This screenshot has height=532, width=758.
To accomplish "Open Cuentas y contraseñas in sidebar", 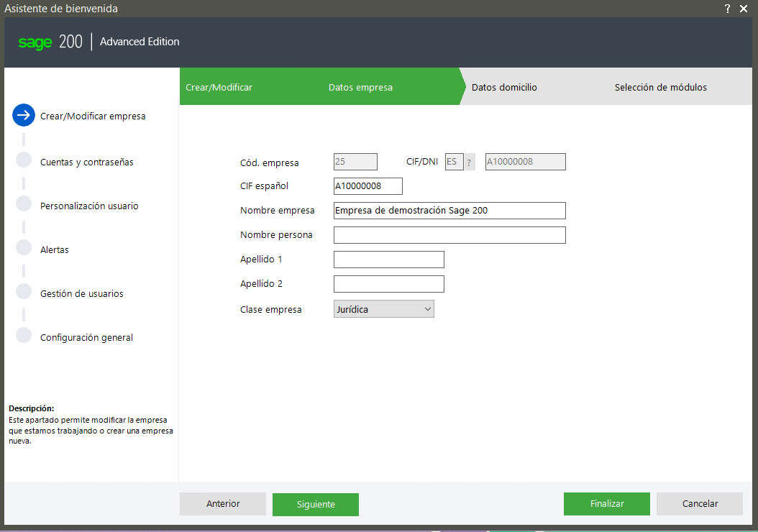I will 86,162.
